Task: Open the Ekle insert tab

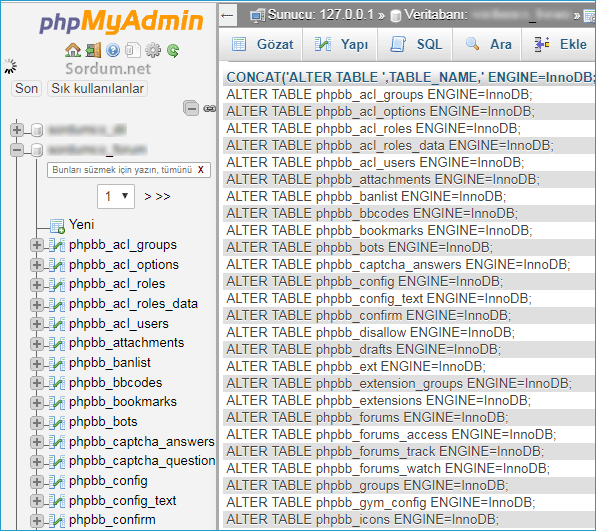Action: tap(560, 44)
